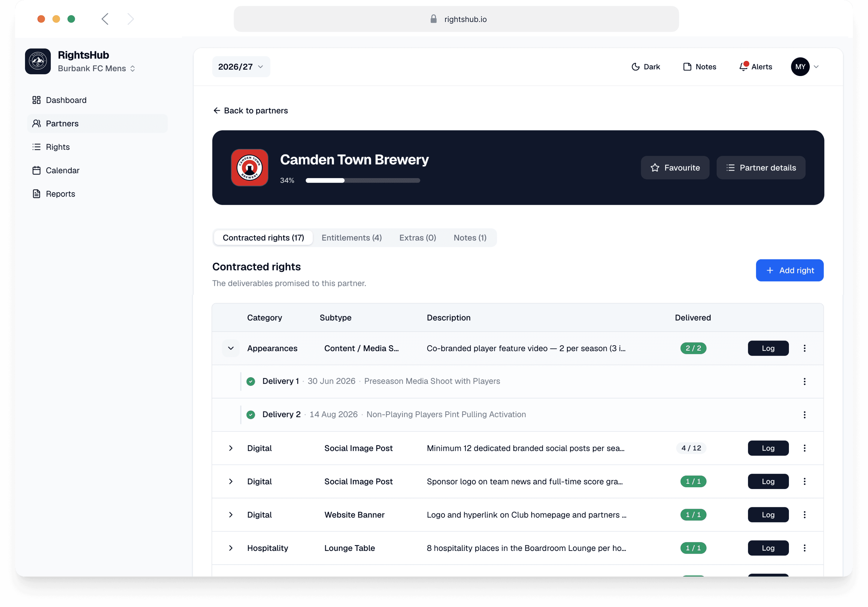The image size is (868, 607).
Task: Click the rightshub.io address bar
Action: 456,19
